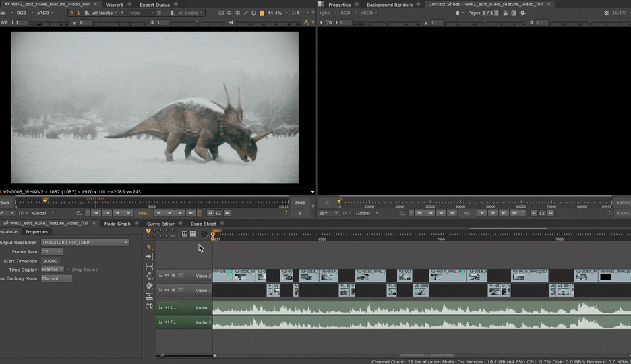Click track blend icon on Video 2

pos(180,276)
